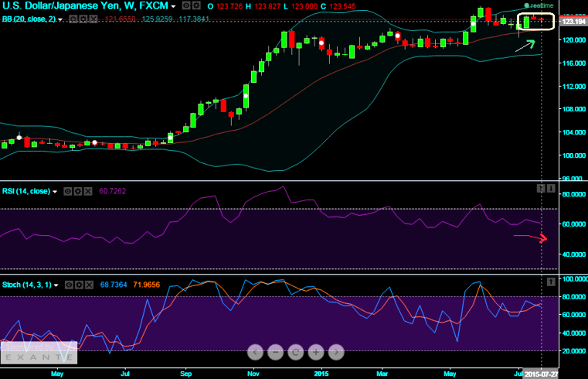588x379 pixels.
Task: Remove the Stoch indicator with its X icon
Action: 90,285
